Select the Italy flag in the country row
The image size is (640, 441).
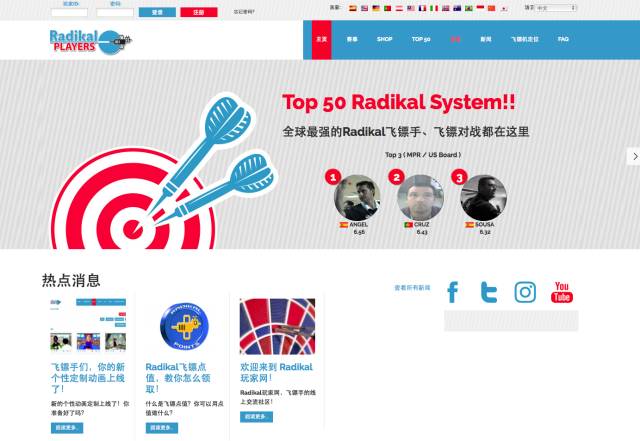pyautogui.click(x=434, y=8)
